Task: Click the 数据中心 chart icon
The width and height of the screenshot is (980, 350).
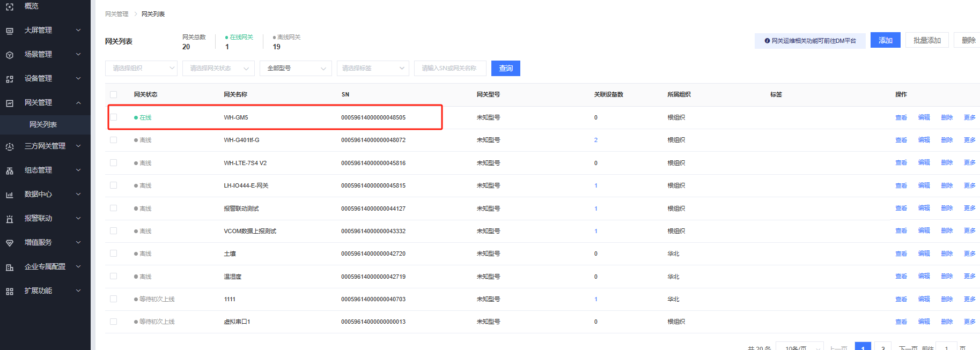Action: click(x=10, y=195)
